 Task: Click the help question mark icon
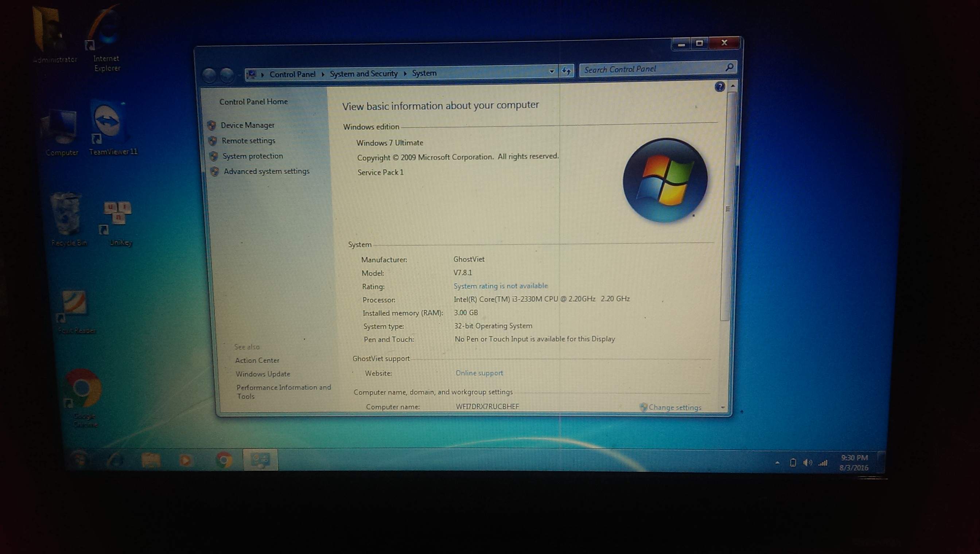click(719, 87)
